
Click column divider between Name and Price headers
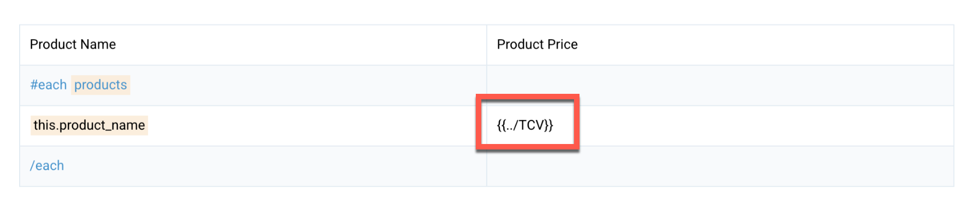pos(487,45)
